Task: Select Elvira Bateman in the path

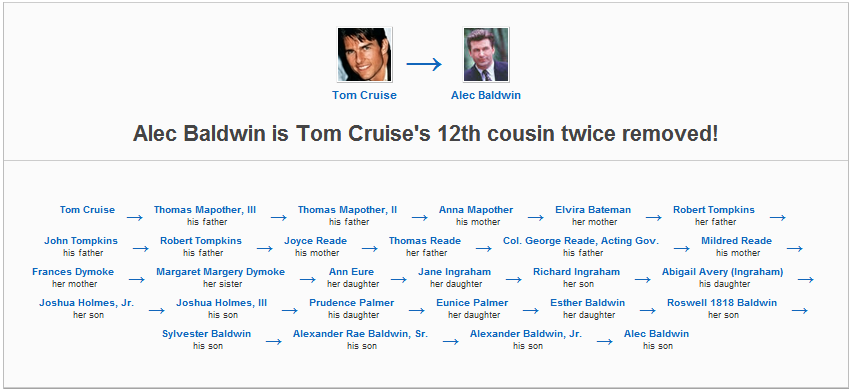Action: (x=593, y=210)
